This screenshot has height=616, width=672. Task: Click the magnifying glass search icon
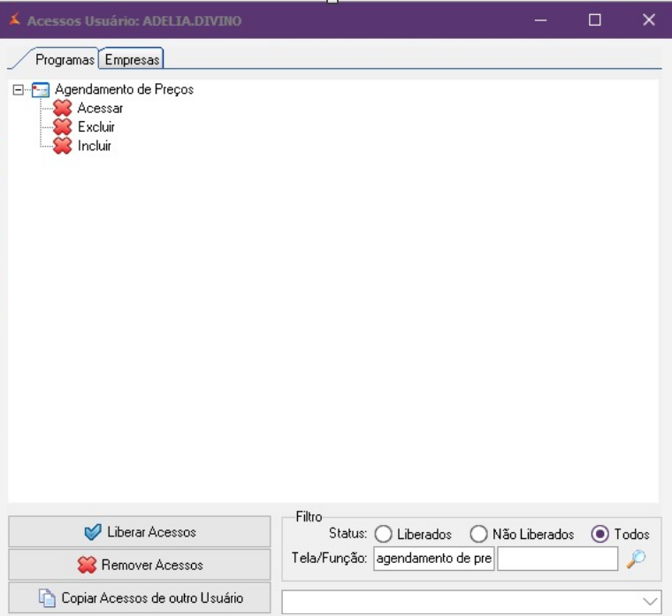[636, 559]
